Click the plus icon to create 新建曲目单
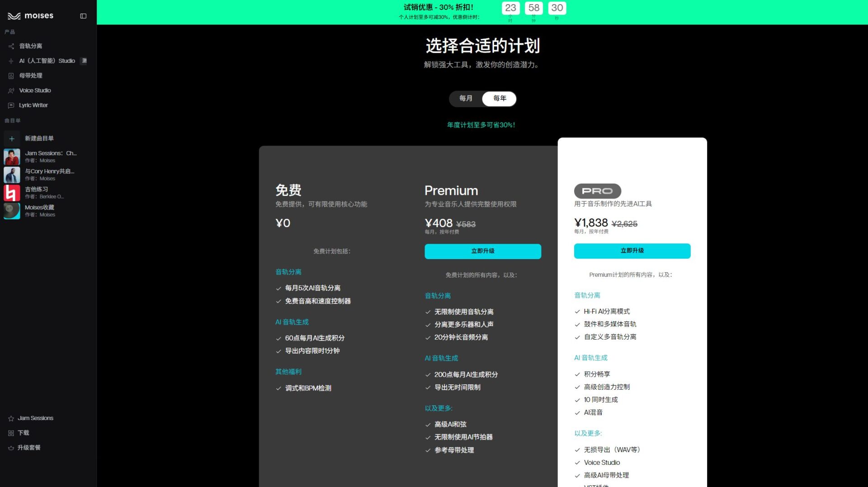This screenshot has height=487, width=868. pos(12,138)
